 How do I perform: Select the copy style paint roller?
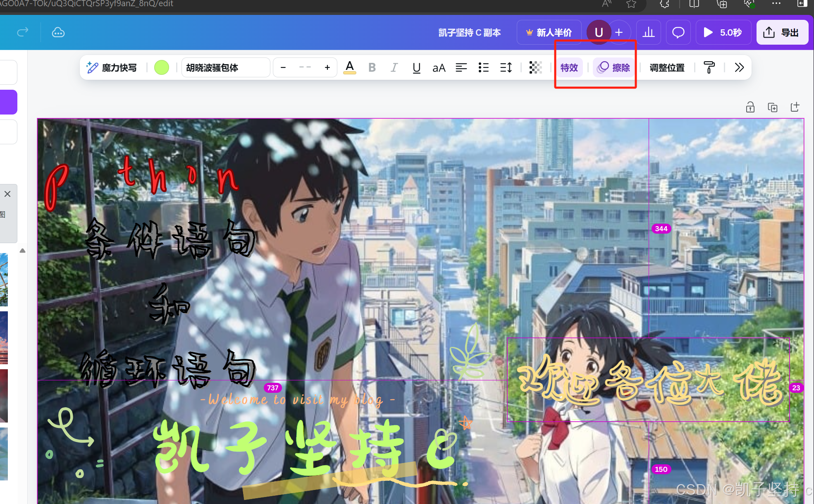(709, 67)
